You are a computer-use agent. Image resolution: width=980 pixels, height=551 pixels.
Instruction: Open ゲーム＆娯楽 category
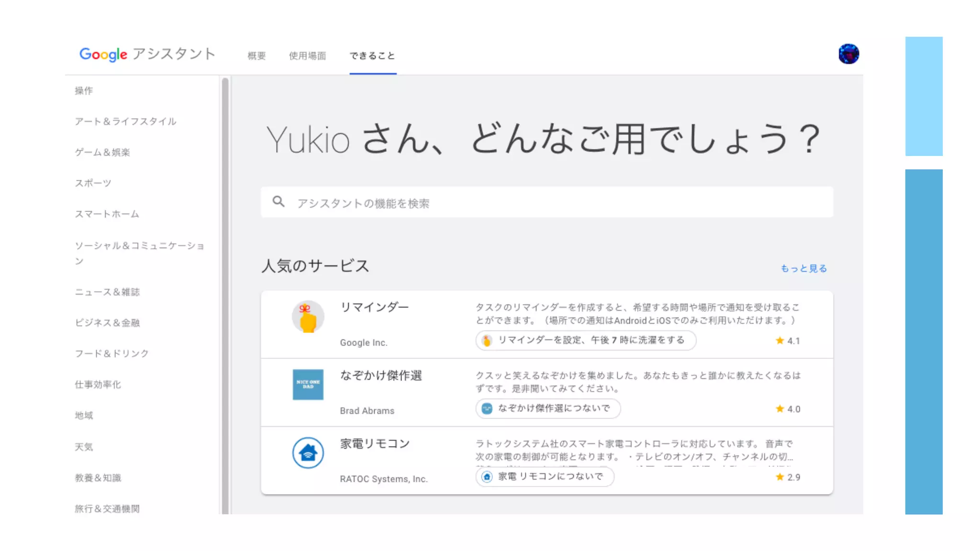pyautogui.click(x=102, y=153)
